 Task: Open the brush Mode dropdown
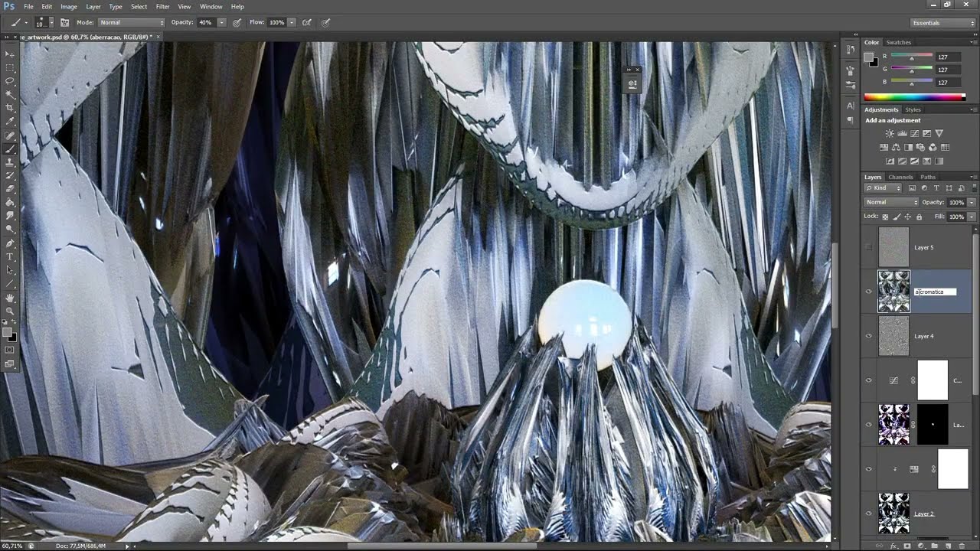click(x=132, y=22)
